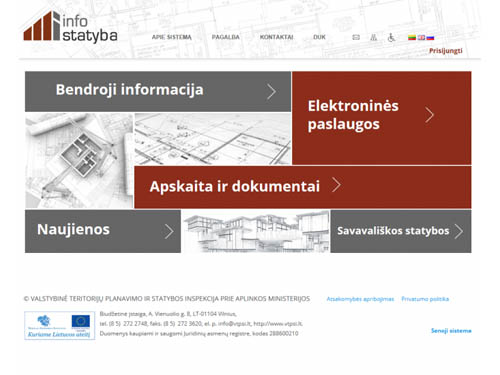Screen dimensions: 500x375
Task: Switch language with British flag
Action: tap(421, 37)
